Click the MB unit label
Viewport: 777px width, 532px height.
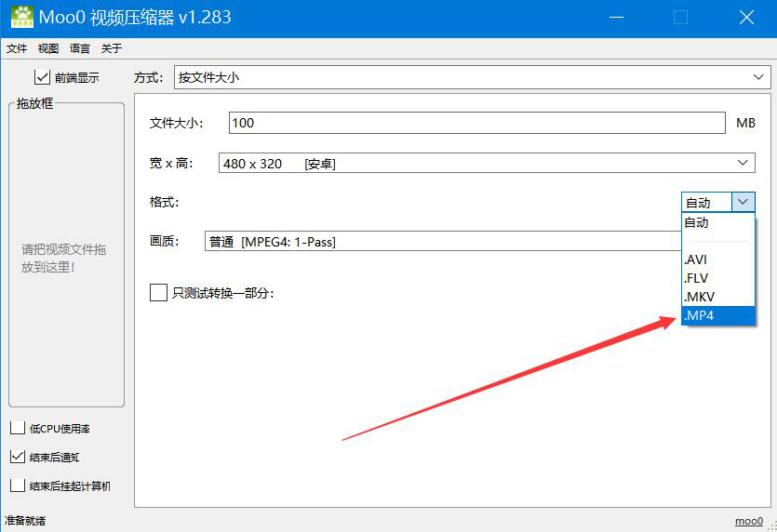click(x=745, y=123)
